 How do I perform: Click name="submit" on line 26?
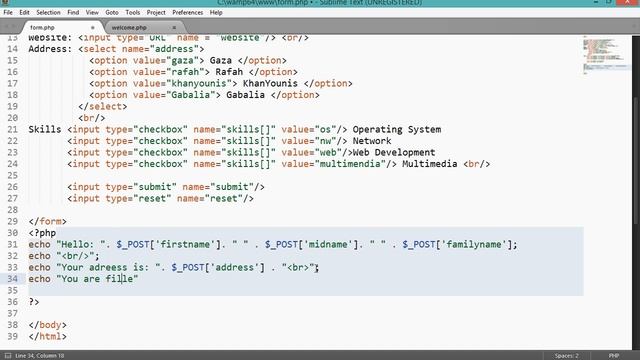point(218,187)
